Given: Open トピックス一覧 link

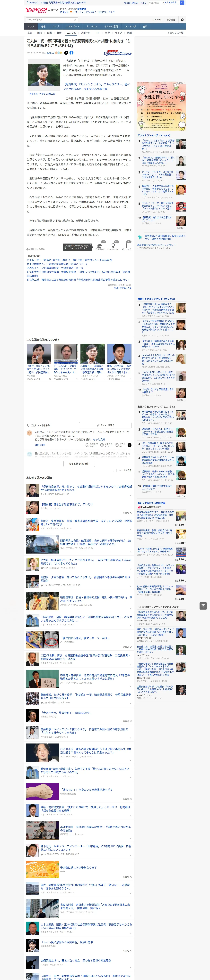Looking at the screenshot, I should click(x=175, y=33).
